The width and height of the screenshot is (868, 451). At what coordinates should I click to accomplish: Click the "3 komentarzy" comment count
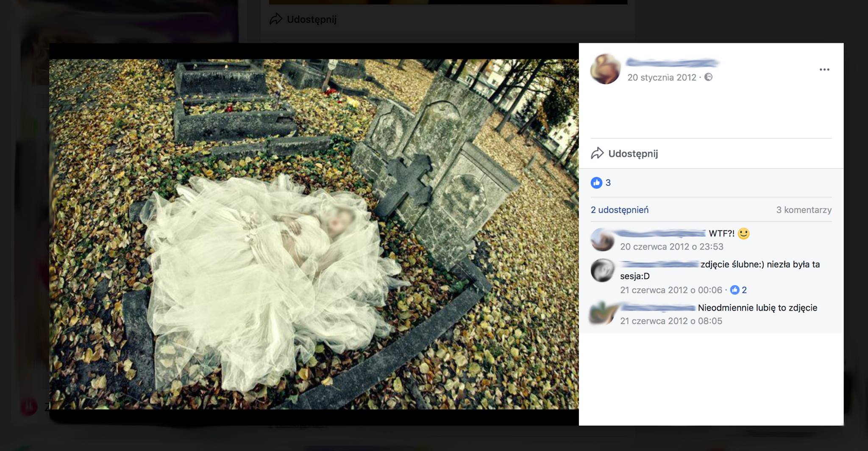(x=804, y=210)
